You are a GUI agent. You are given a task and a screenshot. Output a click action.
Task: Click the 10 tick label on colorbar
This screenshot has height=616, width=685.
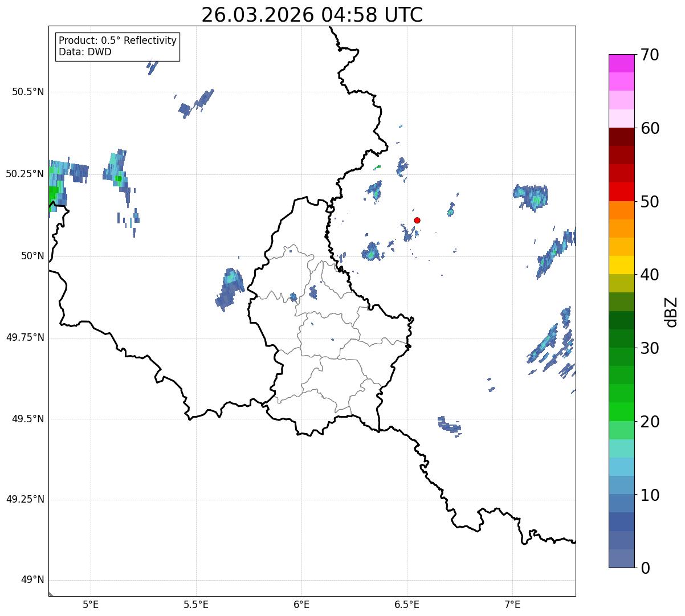[650, 495]
